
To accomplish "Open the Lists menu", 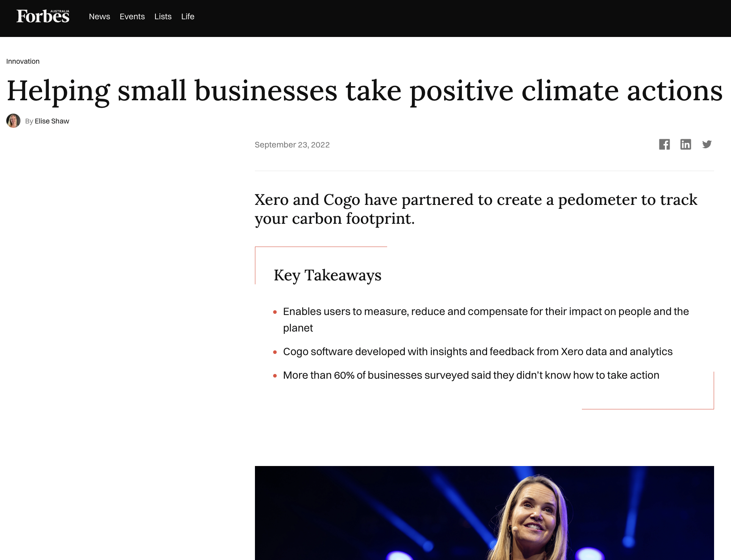I will (x=163, y=17).
